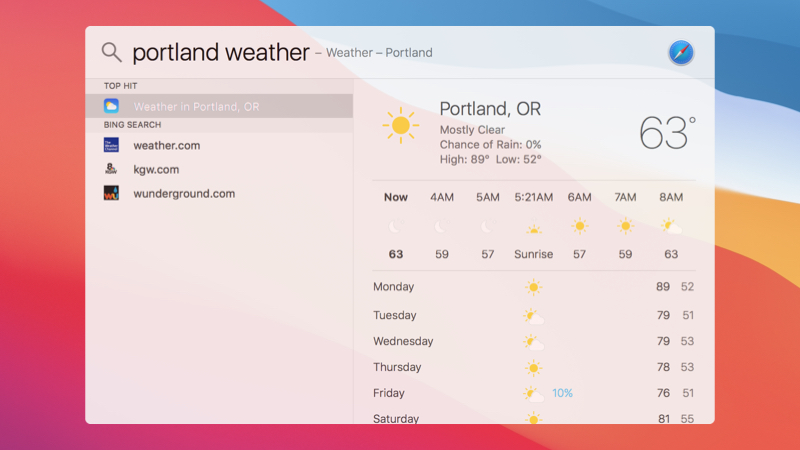The width and height of the screenshot is (800, 450).
Task: Click the 5:21AM sunrise icon
Action: [x=533, y=227]
